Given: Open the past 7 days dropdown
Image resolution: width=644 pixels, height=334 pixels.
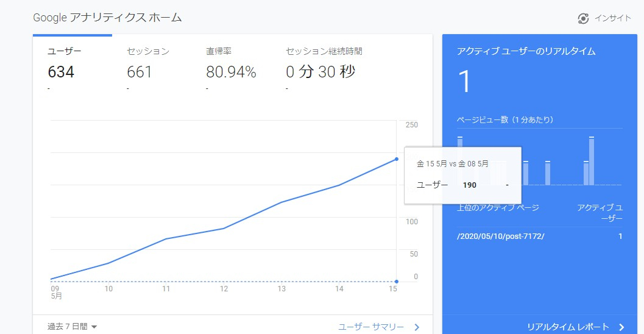Looking at the screenshot, I should coord(68,327).
